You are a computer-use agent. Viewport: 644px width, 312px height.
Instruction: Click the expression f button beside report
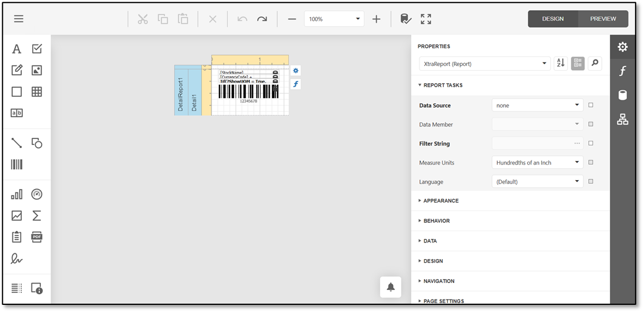(x=295, y=84)
